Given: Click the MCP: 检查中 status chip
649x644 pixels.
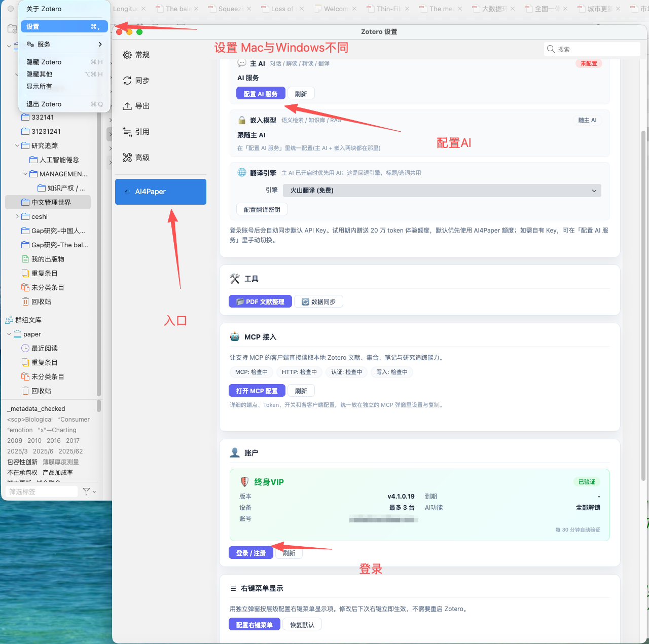Looking at the screenshot, I should click(x=251, y=372).
